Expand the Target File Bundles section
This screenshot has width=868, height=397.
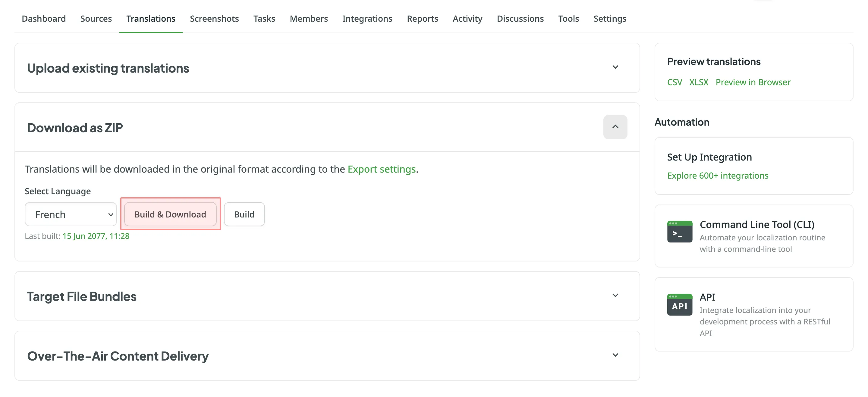pyautogui.click(x=615, y=295)
